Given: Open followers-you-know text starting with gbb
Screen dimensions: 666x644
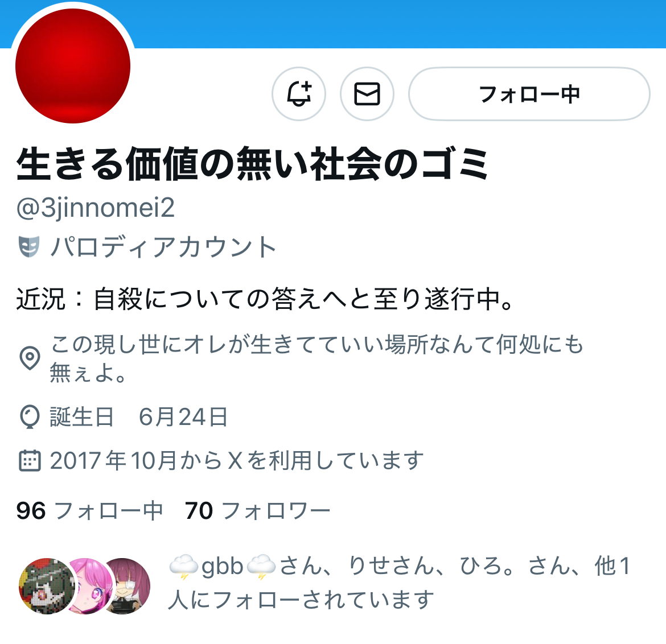Looking at the screenshot, I should (x=399, y=583).
